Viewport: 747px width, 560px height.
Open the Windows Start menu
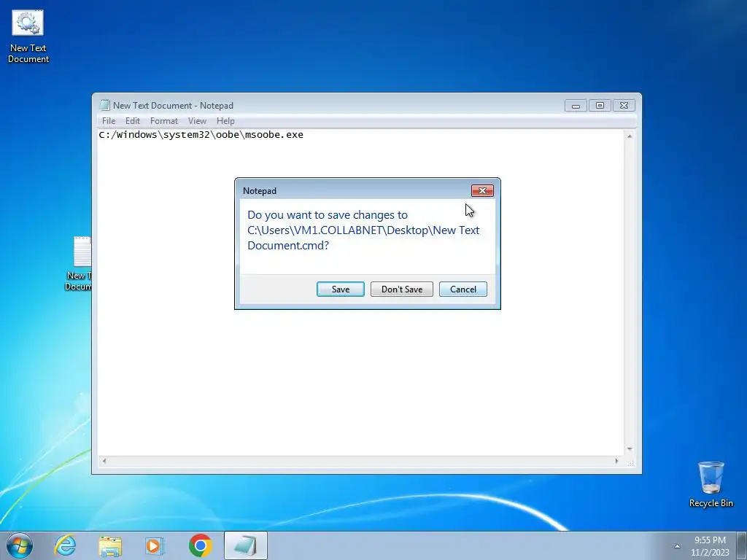20,545
